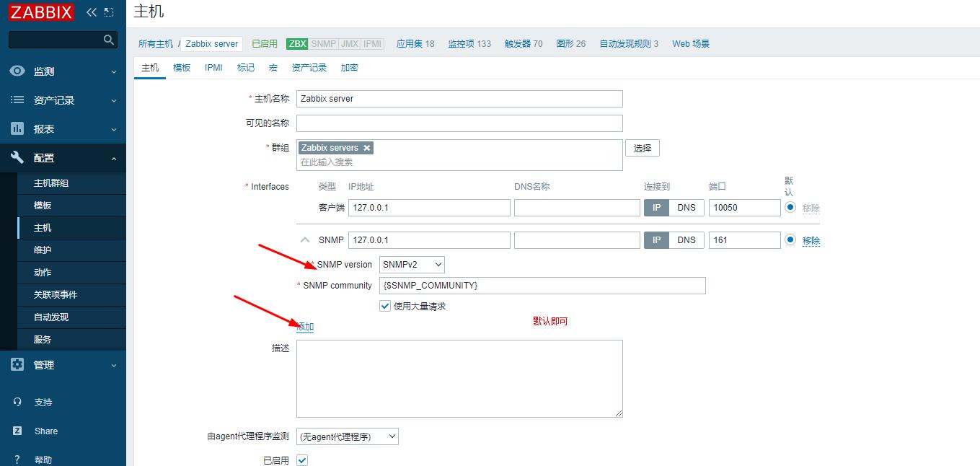Click the 已启用 status link
Image resolution: width=980 pixels, height=466 pixels.
point(265,43)
